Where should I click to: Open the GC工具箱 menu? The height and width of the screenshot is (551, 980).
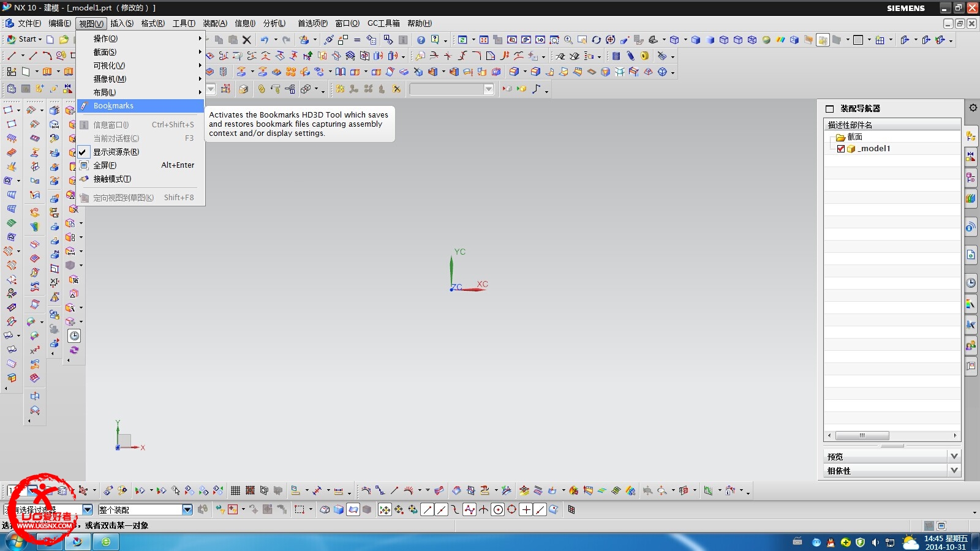click(383, 23)
